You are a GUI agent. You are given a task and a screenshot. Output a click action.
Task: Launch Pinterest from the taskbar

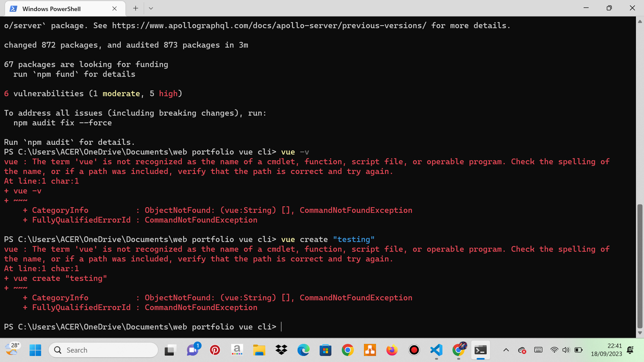click(x=215, y=349)
